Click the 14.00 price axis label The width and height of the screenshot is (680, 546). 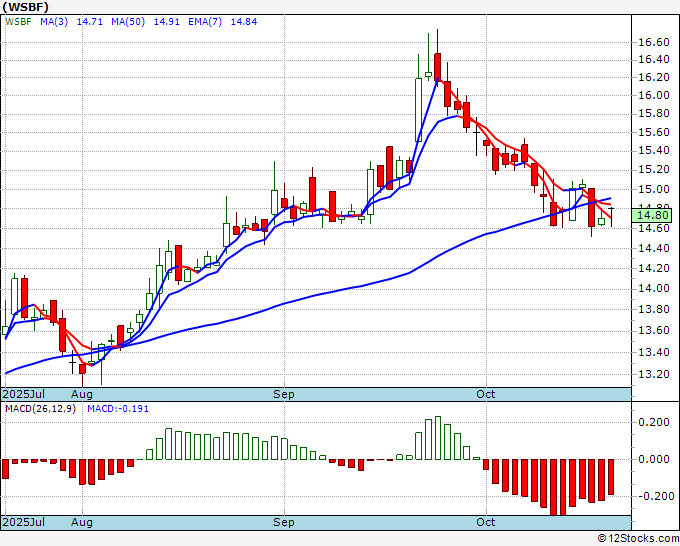tap(654, 288)
